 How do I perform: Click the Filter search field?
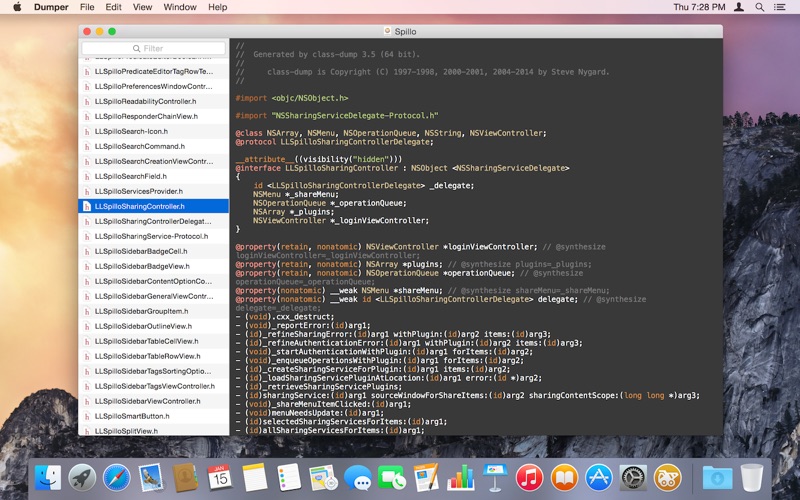pyautogui.click(x=153, y=48)
